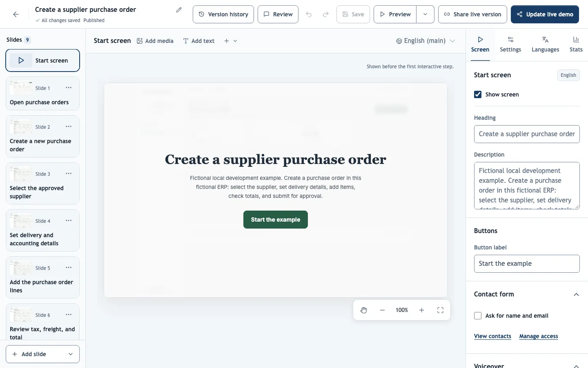Enable Ask for name and email

478,316
